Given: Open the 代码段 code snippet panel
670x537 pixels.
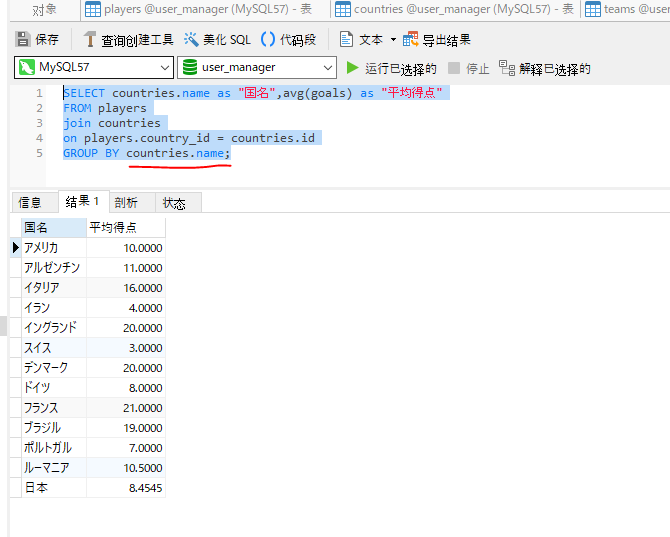Looking at the screenshot, I should [x=288, y=40].
